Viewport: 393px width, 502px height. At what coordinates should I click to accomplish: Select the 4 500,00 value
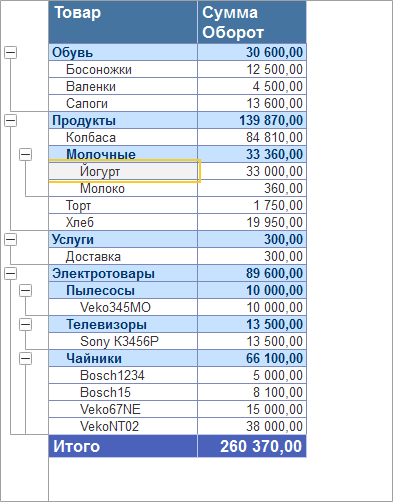[x=252, y=86]
